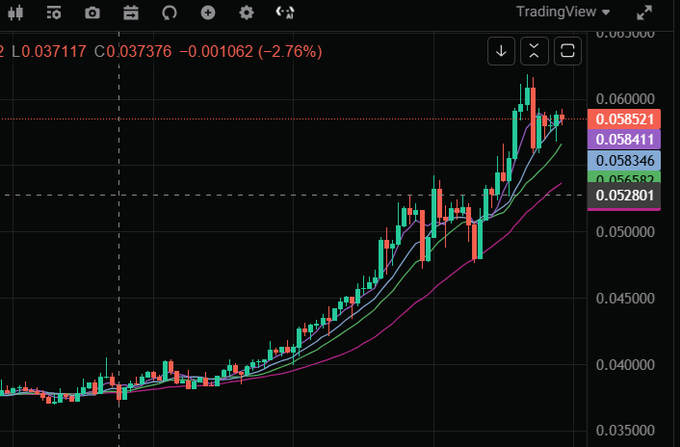Click the down arrow chart button

pyautogui.click(x=501, y=51)
